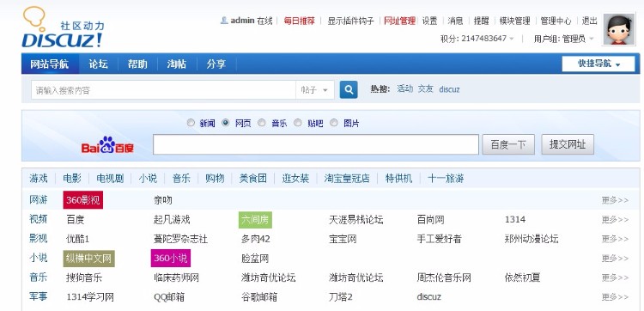Screen dimensions: 644x311
Task: Select the 购物 category
Action: 215,179
